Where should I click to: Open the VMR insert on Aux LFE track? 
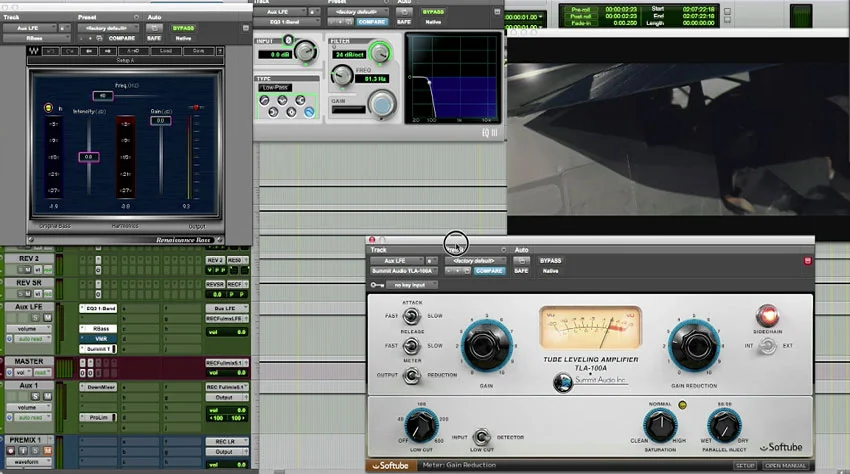tap(98, 339)
